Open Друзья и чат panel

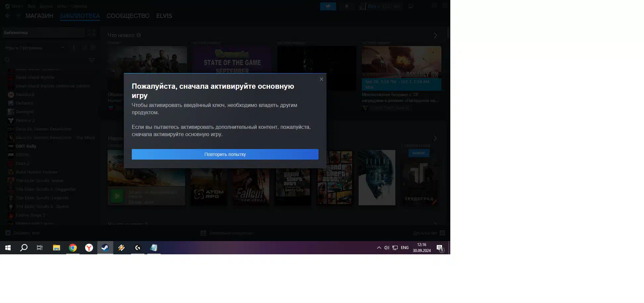coord(429,233)
